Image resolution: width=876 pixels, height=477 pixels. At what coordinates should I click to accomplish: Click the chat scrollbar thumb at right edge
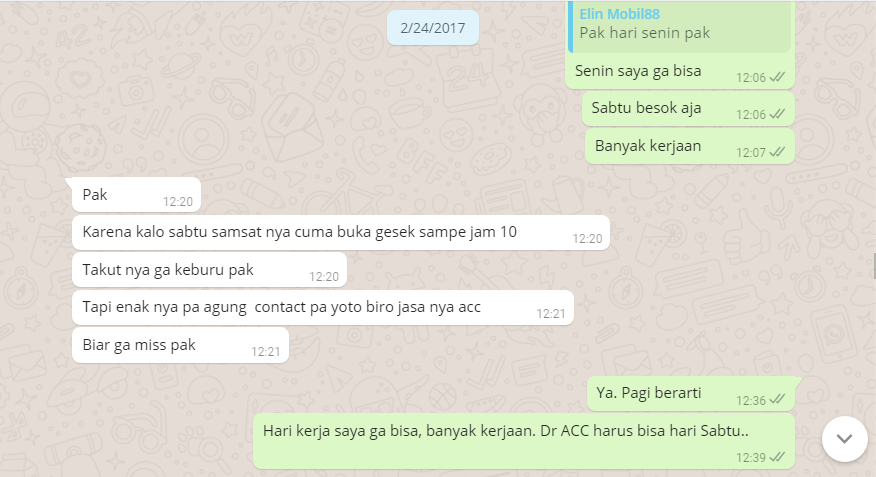(x=874, y=265)
